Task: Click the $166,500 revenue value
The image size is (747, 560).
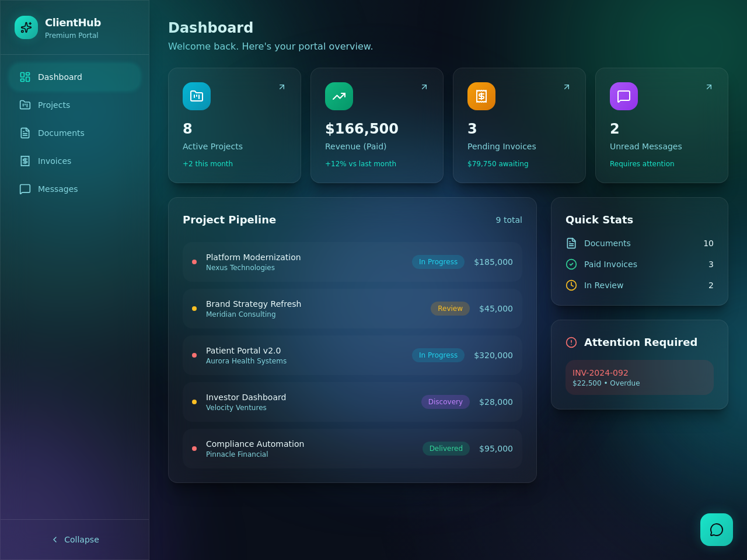Action: pyautogui.click(x=362, y=129)
